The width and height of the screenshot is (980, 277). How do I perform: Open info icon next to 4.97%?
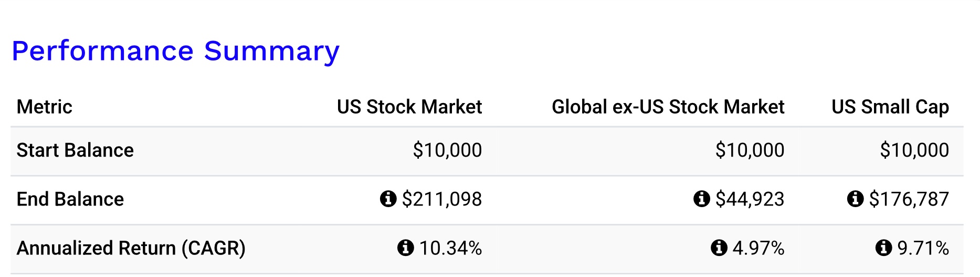[x=719, y=248]
